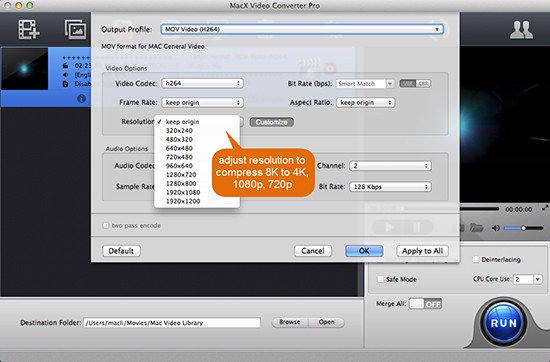Viewport: 550px width, 362px height.
Task: Click the info icon under the video item
Action: [x=81, y=99]
